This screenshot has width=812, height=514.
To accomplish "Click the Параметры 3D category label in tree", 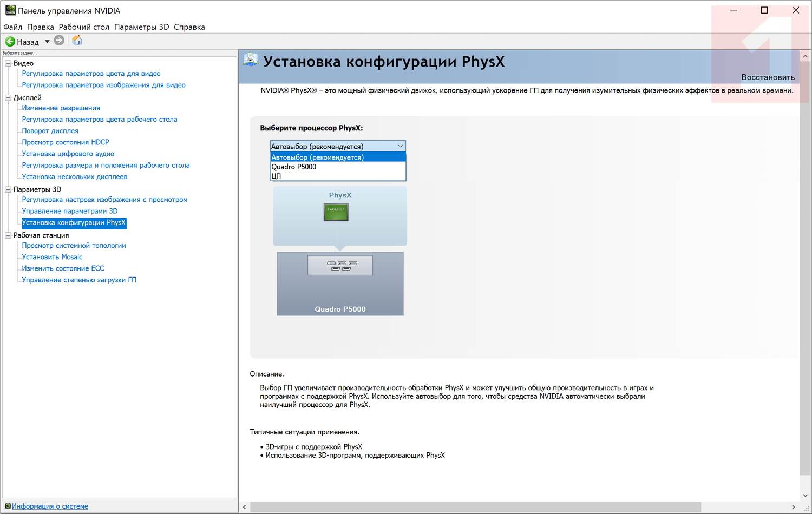I will pyautogui.click(x=37, y=189).
